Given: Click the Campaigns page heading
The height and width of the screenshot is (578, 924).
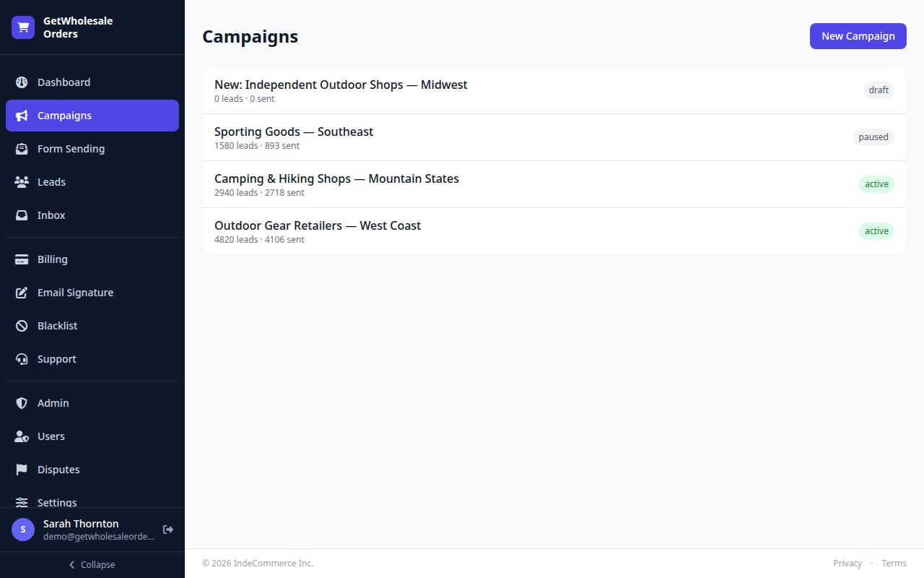Looking at the screenshot, I should (250, 36).
